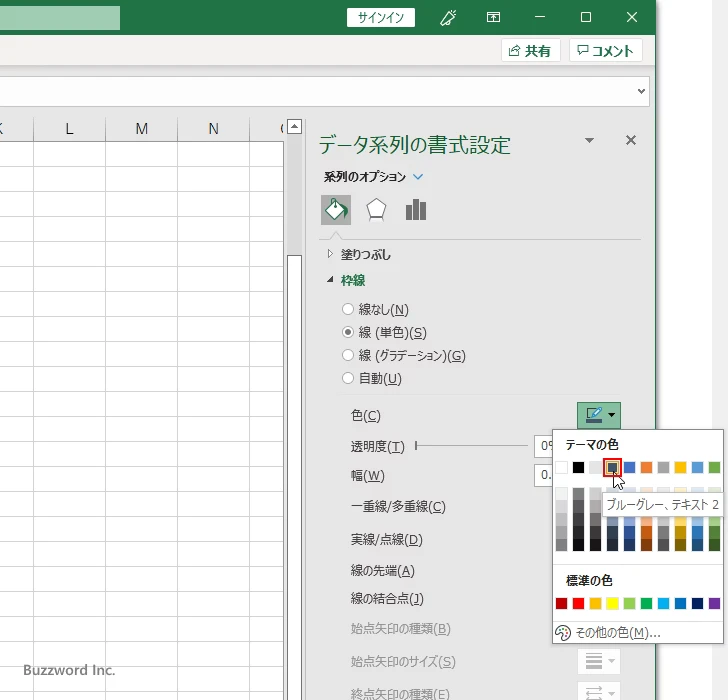
Task: Open the コメント comments button
Action: click(x=605, y=51)
